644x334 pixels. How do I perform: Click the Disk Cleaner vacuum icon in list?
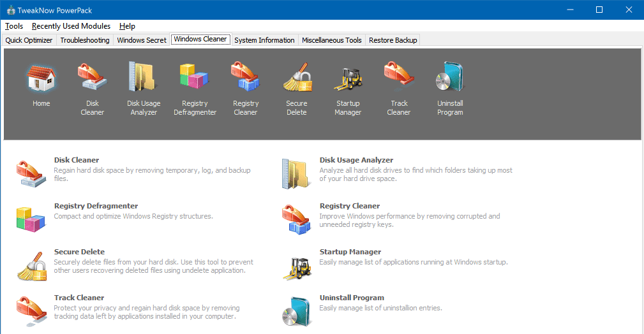pyautogui.click(x=31, y=174)
